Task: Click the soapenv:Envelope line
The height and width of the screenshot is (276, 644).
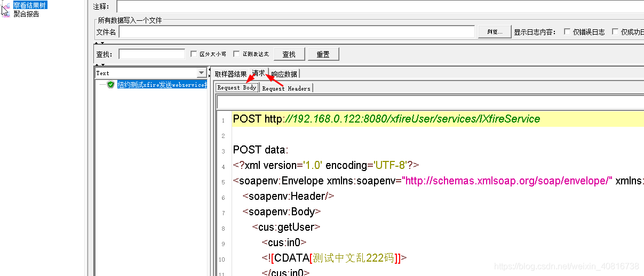Action: (438, 181)
